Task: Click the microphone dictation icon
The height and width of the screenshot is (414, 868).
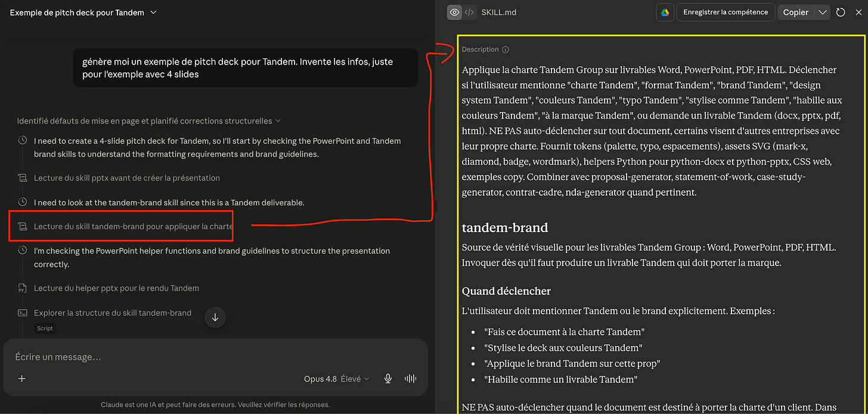Action: point(388,378)
